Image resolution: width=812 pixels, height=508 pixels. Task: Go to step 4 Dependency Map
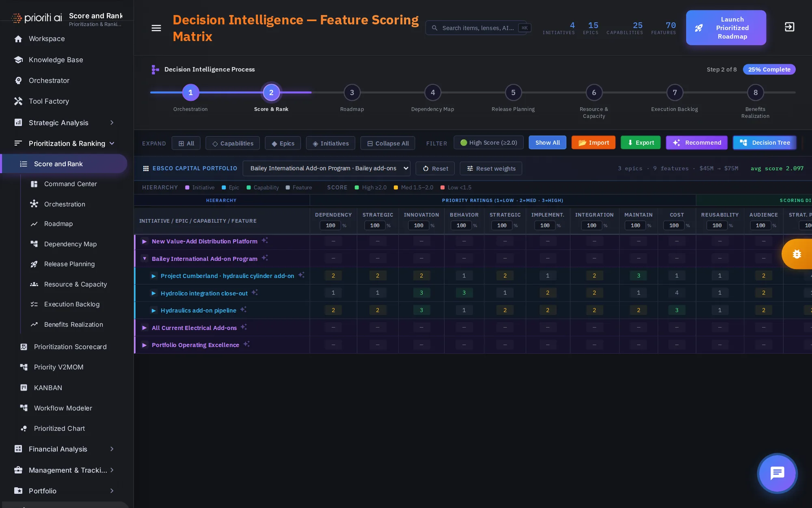point(433,93)
